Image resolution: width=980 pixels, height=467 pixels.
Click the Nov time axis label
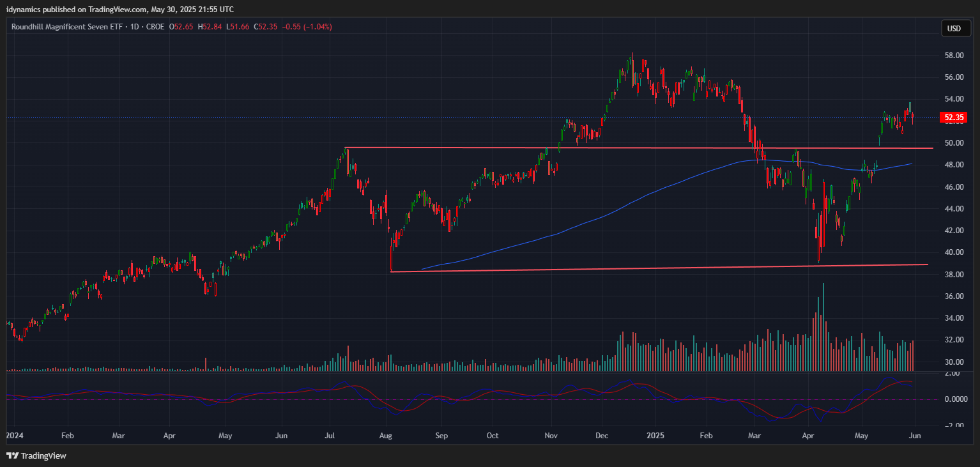pos(552,436)
